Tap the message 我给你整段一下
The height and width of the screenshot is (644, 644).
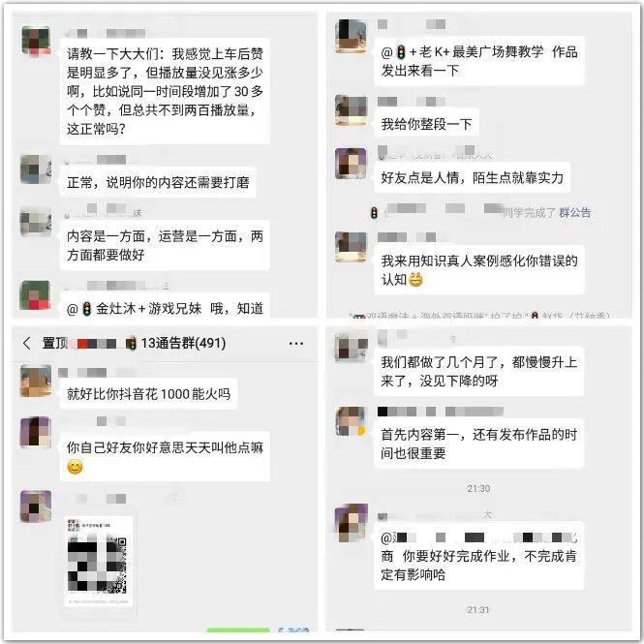point(427,124)
